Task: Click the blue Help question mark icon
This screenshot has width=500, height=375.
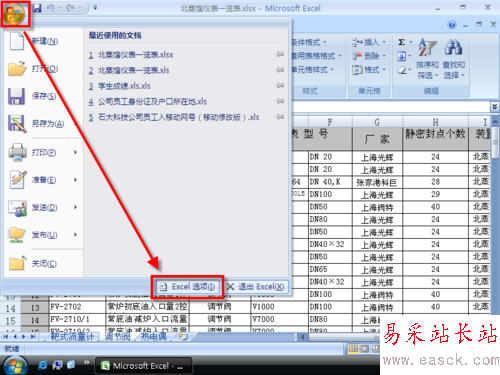Action: coord(452,24)
